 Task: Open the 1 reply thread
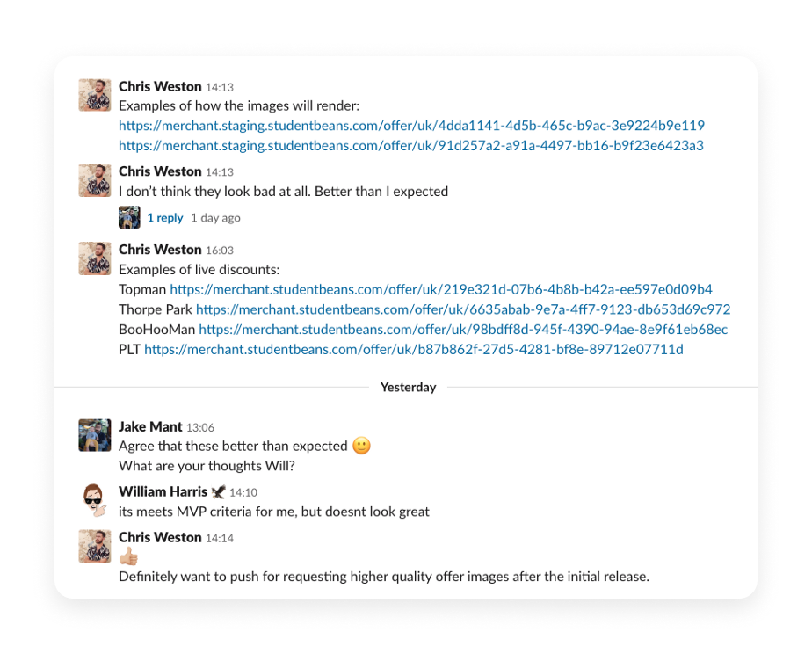165,217
